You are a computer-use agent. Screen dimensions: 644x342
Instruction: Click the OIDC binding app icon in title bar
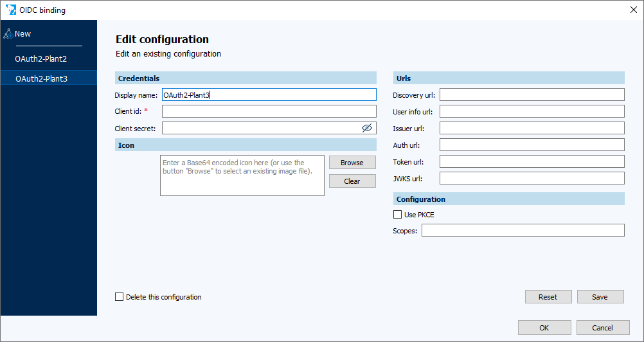10,10
